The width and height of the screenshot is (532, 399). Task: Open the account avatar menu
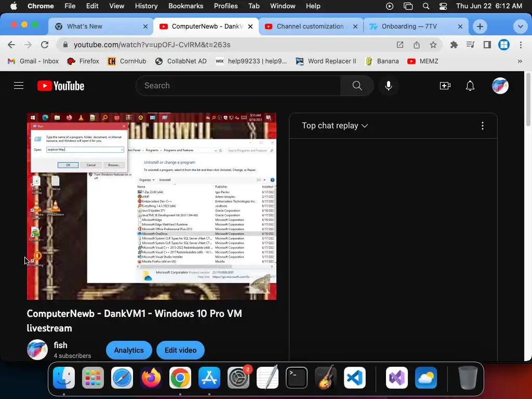click(500, 86)
